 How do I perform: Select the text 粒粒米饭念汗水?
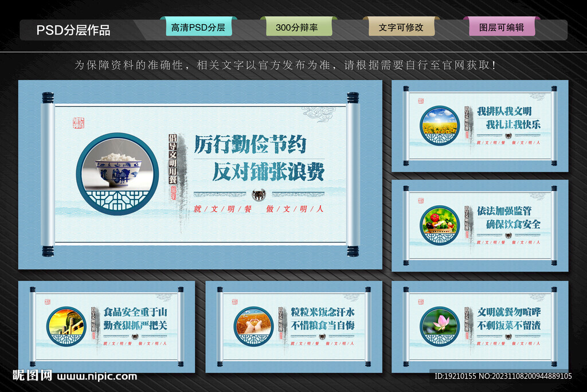pos(323,312)
